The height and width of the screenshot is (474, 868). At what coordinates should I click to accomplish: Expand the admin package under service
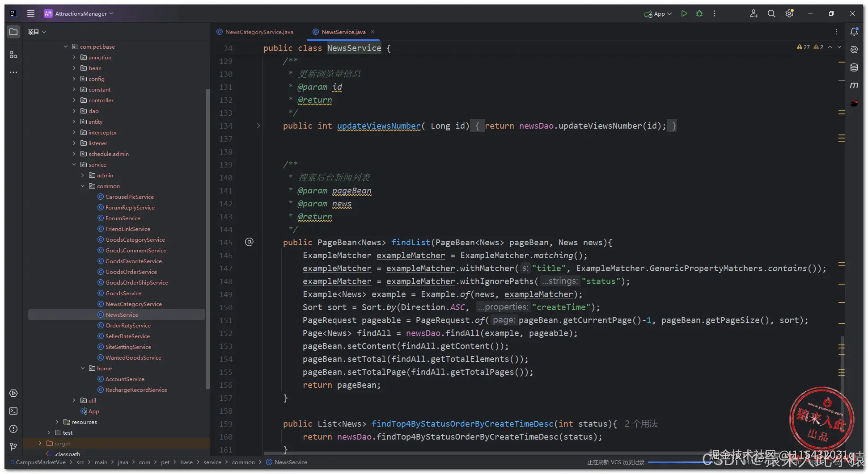[83, 175]
